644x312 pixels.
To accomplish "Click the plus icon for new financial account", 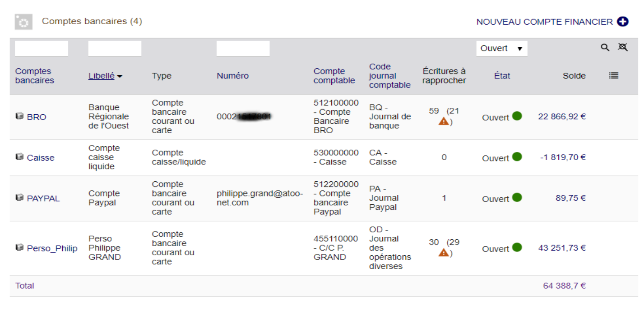I will [x=623, y=22].
